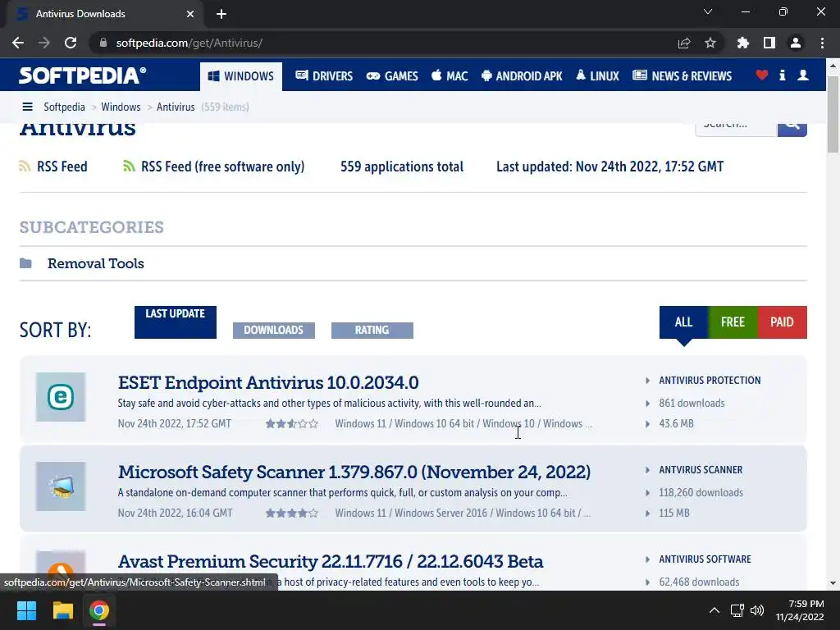Open a new tab with the plus button

tap(221, 14)
